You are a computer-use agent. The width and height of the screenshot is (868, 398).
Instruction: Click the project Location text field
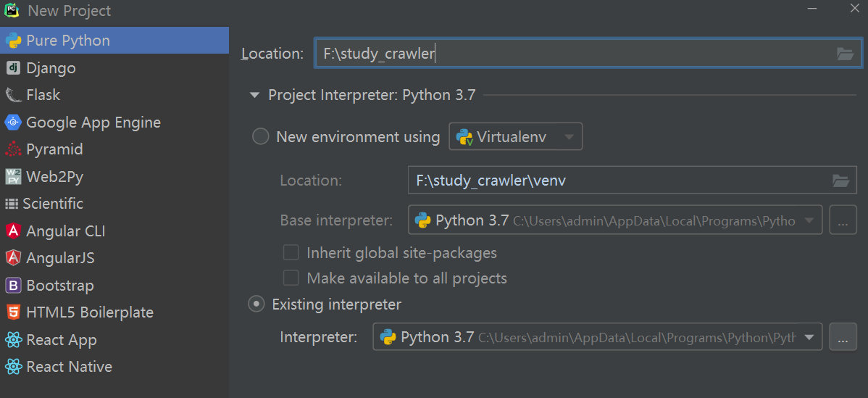pyautogui.click(x=572, y=54)
